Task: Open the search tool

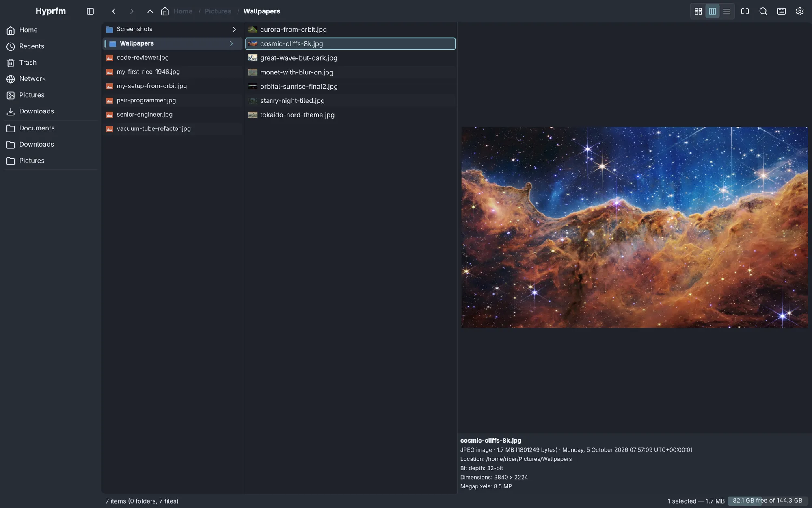Action: point(763,11)
